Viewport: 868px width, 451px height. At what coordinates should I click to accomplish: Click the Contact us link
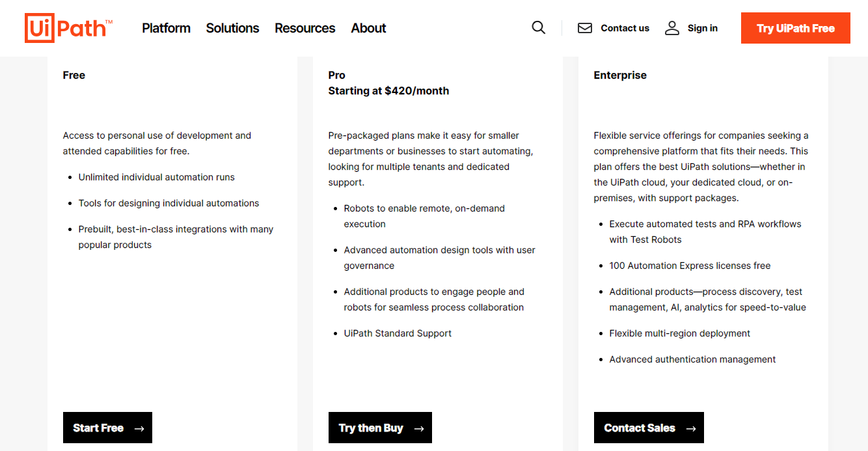[625, 28]
